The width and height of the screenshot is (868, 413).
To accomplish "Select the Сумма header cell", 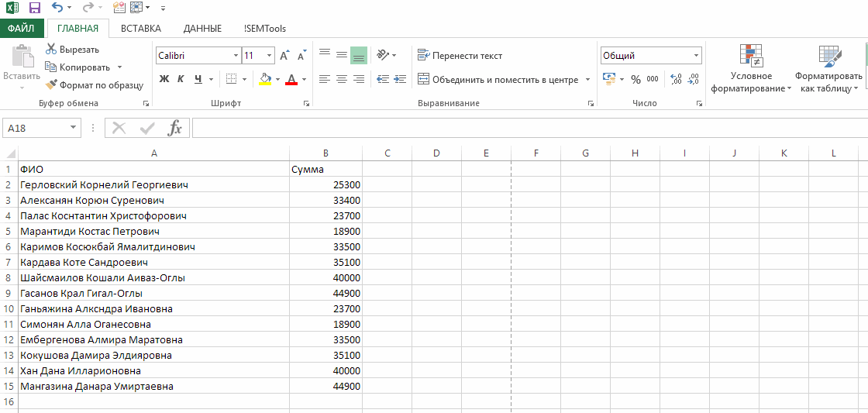I will coord(325,170).
